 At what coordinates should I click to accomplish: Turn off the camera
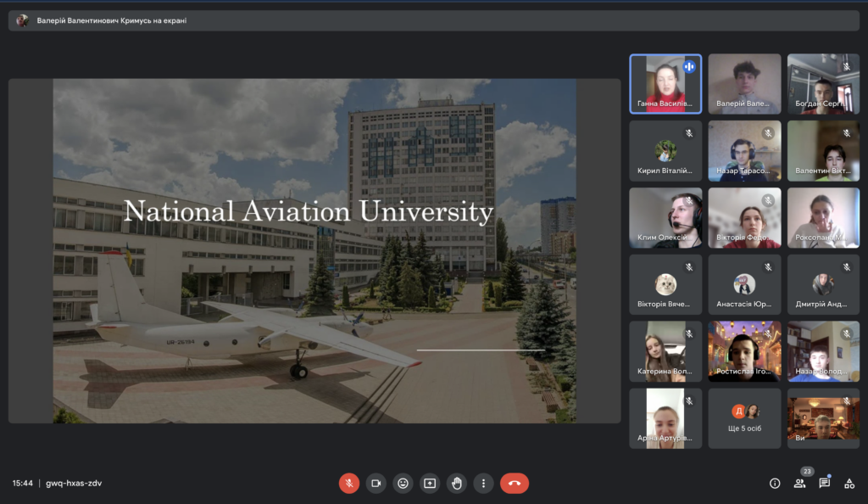click(x=376, y=483)
